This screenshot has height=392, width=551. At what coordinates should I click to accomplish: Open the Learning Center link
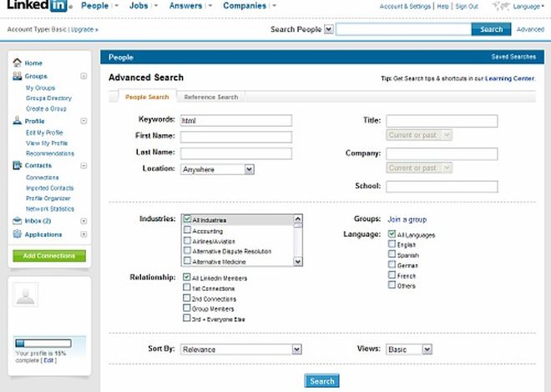509,78
